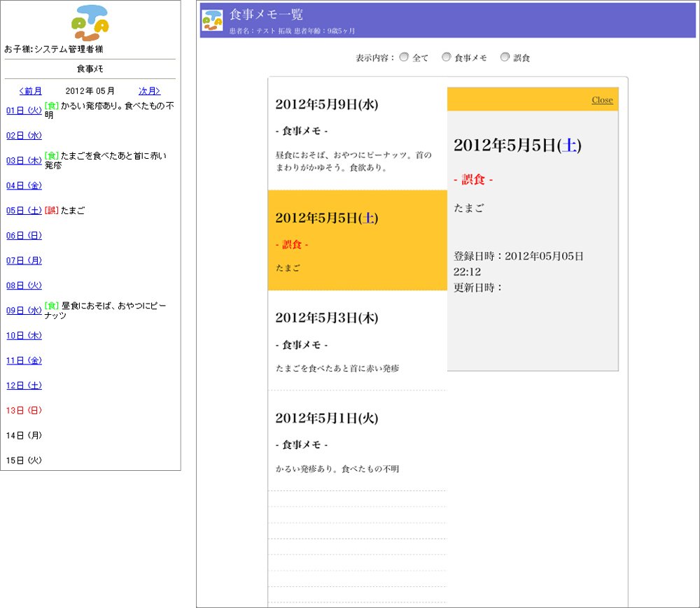Open the 02日 (水) date link

(x=24, y=135)
